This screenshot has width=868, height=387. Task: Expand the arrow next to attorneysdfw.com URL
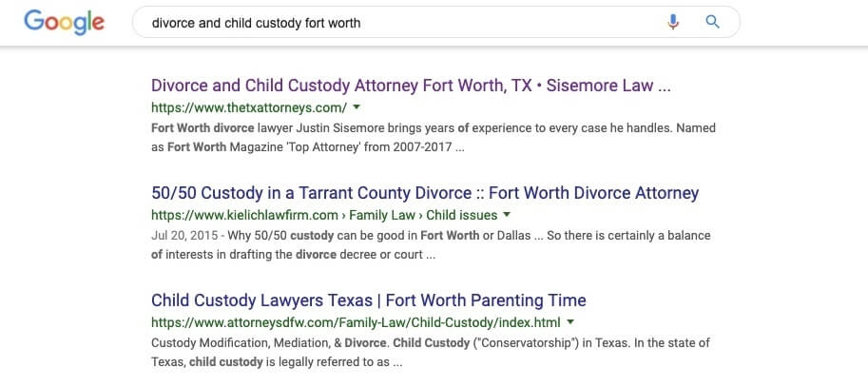570,321
